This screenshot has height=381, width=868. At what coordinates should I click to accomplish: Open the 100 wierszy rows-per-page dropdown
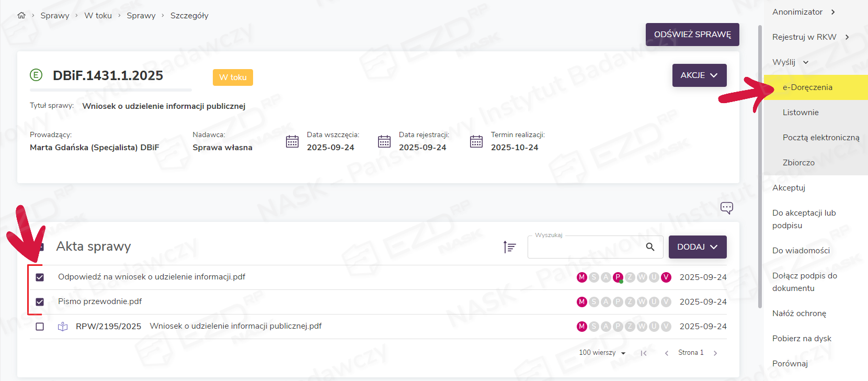point(602,353)
